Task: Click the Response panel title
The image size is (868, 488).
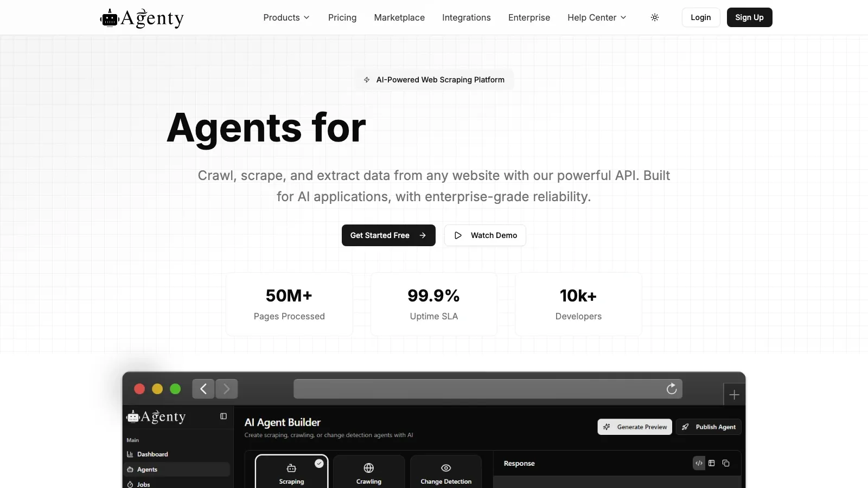Action: 519,464
